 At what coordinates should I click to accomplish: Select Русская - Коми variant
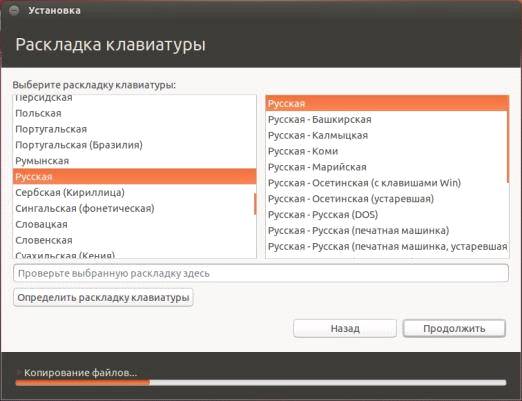coord(387,151)
